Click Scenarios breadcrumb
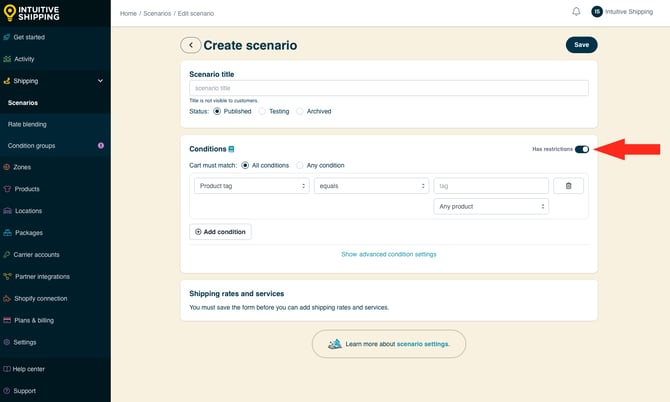 point(157,13)
